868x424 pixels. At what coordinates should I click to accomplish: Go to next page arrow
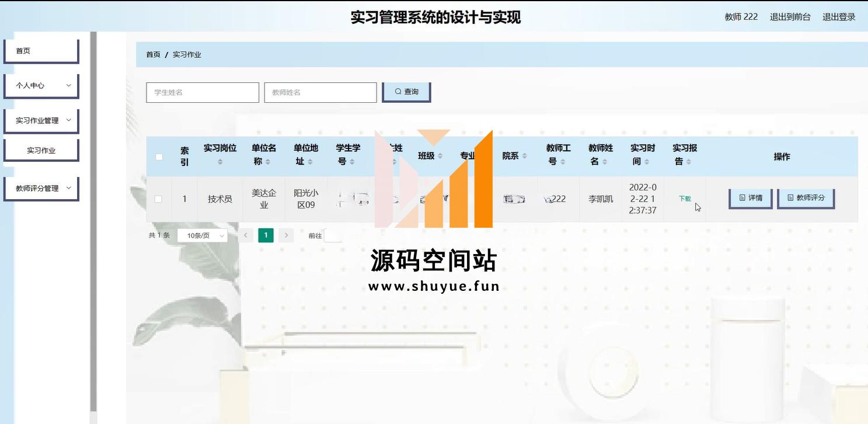tap(285, 235)
